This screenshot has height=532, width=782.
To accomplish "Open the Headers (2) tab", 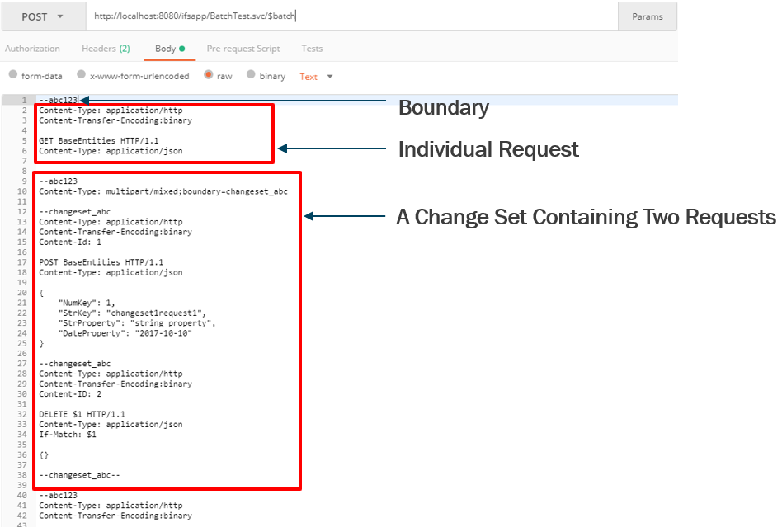I will [105, 49].
